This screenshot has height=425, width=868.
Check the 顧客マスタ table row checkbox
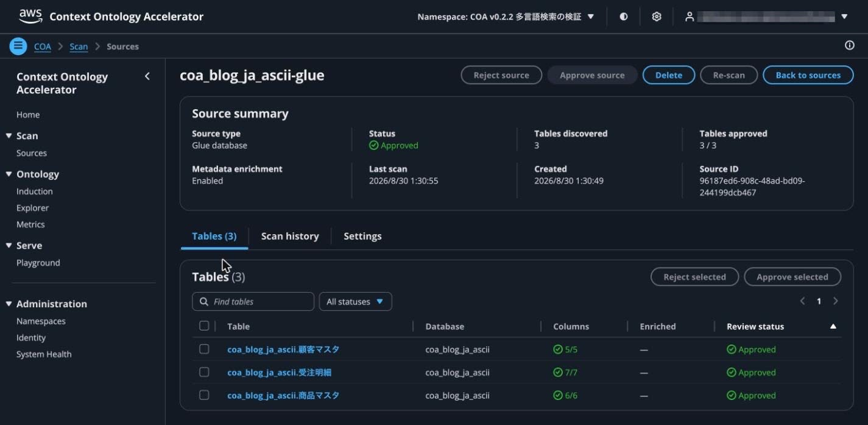point(204,349)
